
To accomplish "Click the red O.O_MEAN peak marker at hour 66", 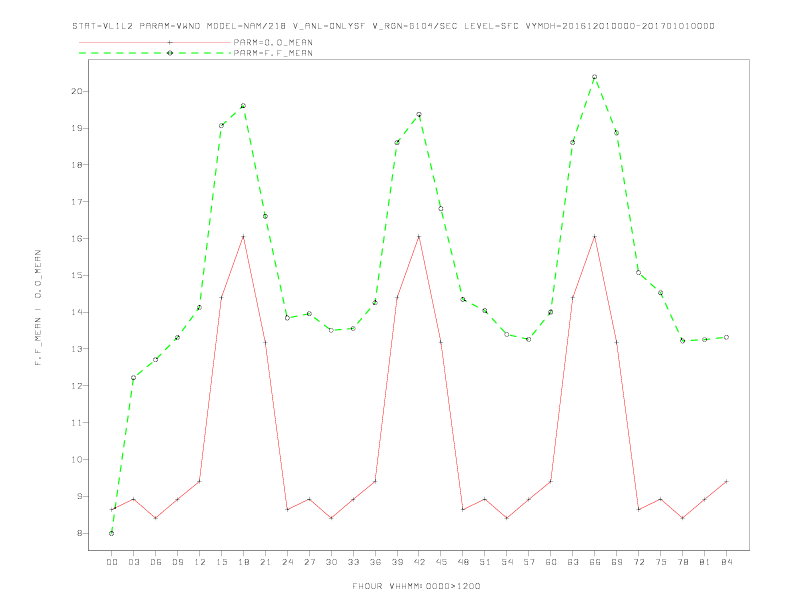I will tap(595, 236).
